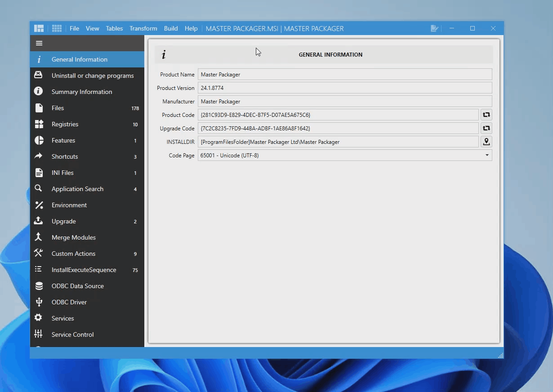Click the Summary Information info icon
The width and height of the screenshot is (553, 392).
pos(39,91)
